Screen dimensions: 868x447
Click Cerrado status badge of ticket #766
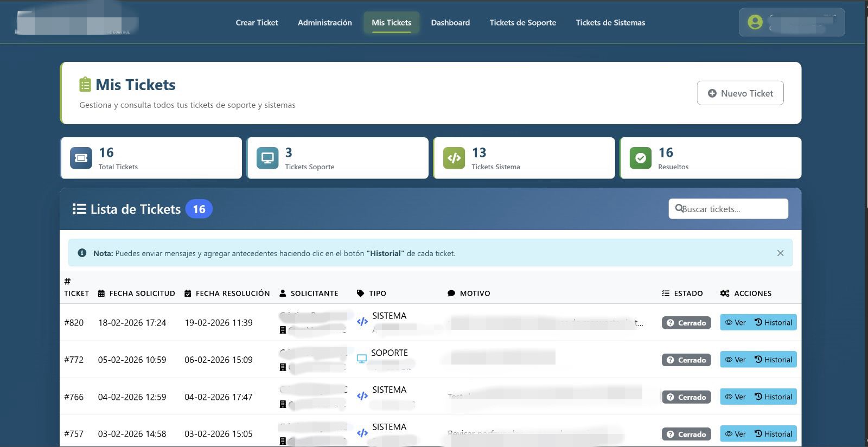(x=686, y=397)
